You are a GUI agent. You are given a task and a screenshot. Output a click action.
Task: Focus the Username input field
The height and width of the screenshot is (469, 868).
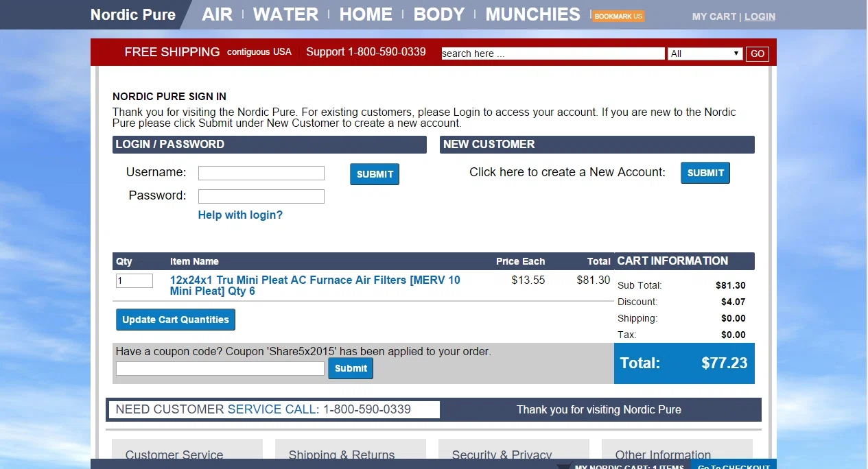point(261,173)
